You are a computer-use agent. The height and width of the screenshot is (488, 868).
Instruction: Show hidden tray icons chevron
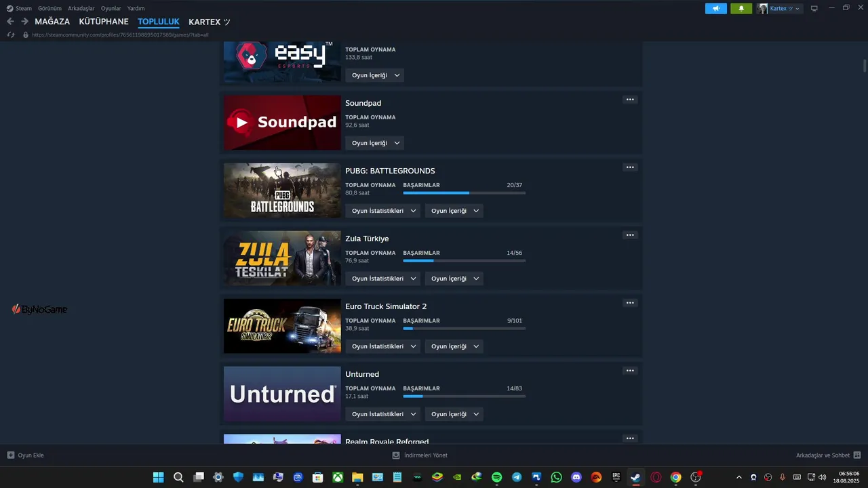[x=739, y=477]
